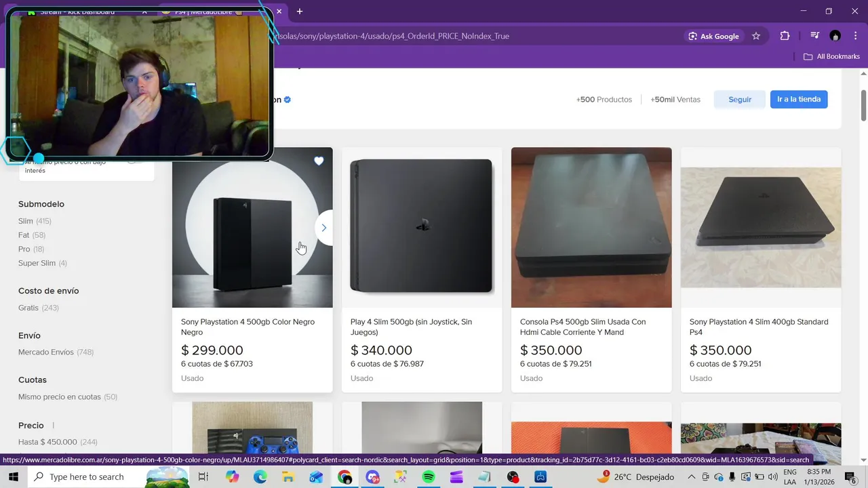
Task: Open the Windows Start menu
Action: [13, 477]
